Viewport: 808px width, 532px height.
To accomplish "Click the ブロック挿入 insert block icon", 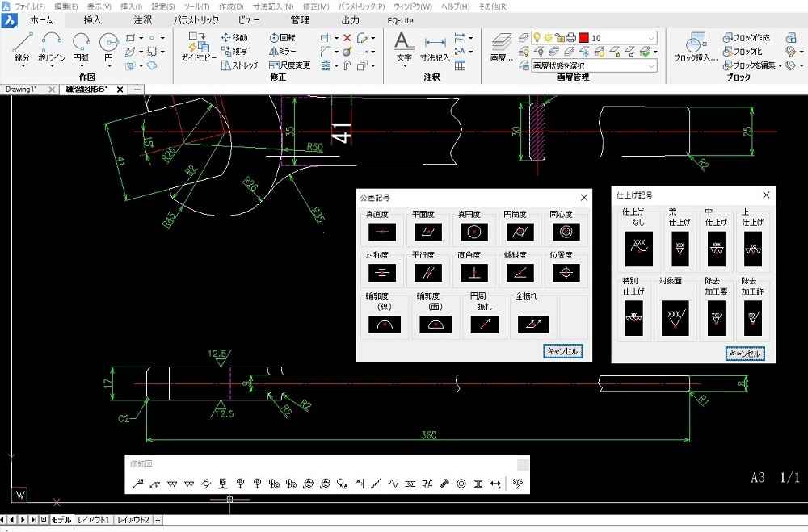I will click(x=696, y=42).
